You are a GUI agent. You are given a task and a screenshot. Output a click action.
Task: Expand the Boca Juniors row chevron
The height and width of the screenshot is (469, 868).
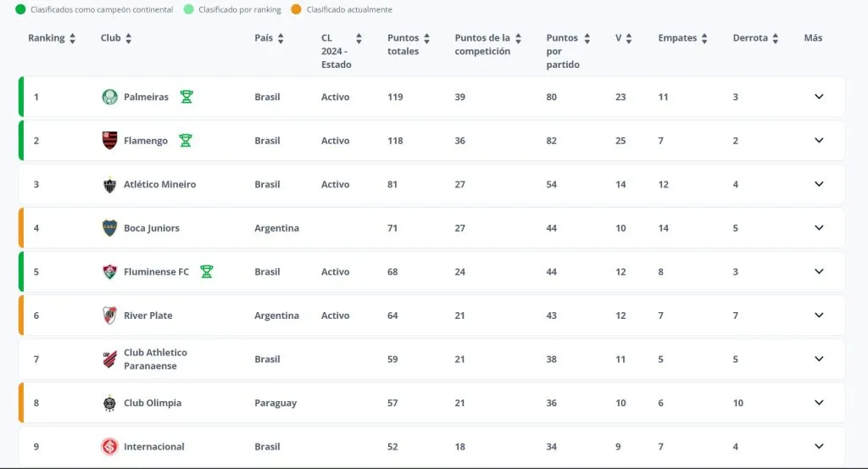point(819,228)
